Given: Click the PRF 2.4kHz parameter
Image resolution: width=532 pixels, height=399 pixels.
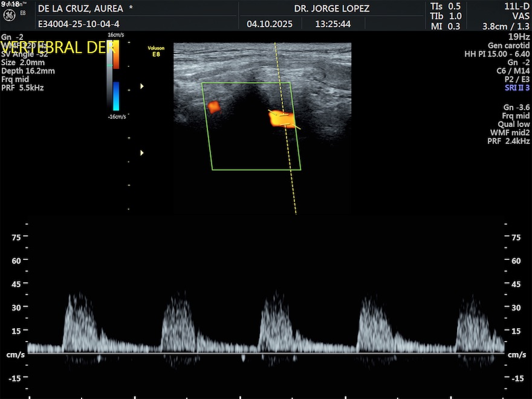Looking at the screenshot, I should pos(508,141).
